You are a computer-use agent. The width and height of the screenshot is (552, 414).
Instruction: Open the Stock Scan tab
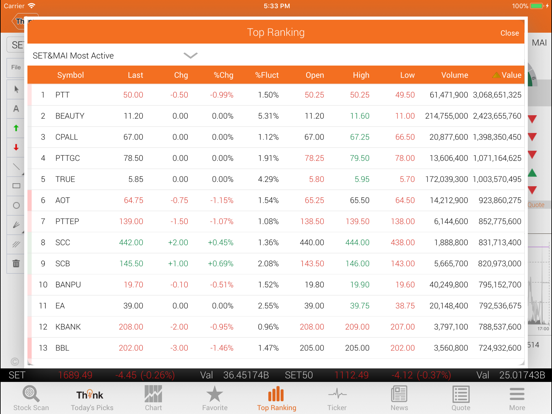[31, 399]
